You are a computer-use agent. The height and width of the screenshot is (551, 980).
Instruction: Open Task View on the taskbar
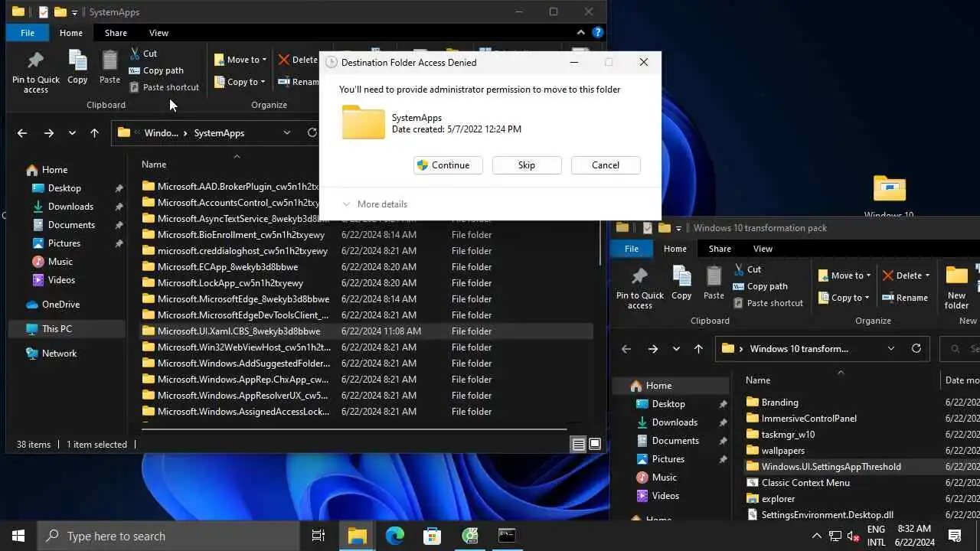pyautogui.click(x=318, y=536)
